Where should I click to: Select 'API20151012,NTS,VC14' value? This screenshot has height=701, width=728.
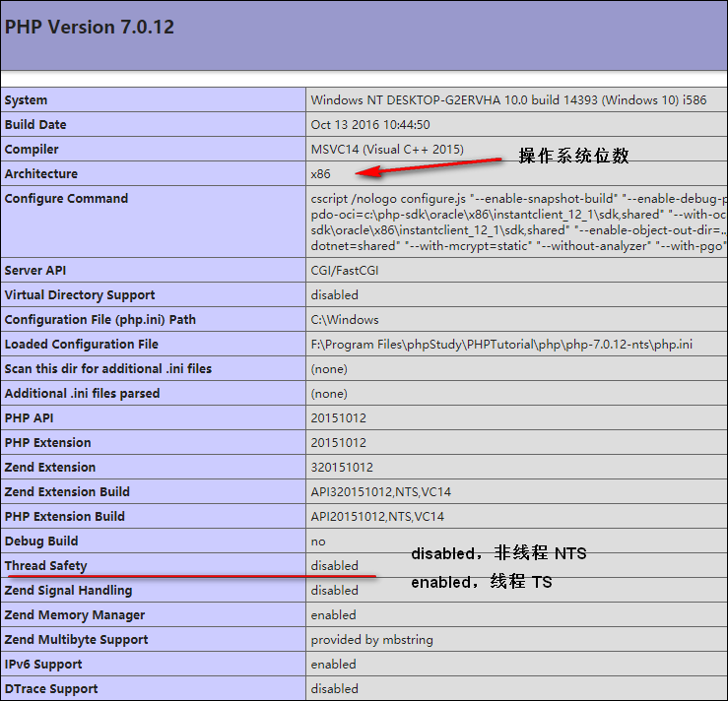coord(377,516)
